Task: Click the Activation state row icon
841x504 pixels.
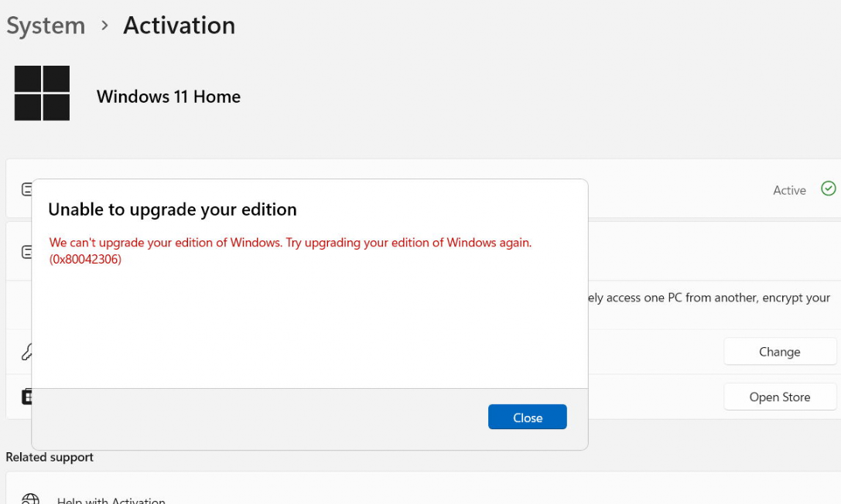Action: 26,189
